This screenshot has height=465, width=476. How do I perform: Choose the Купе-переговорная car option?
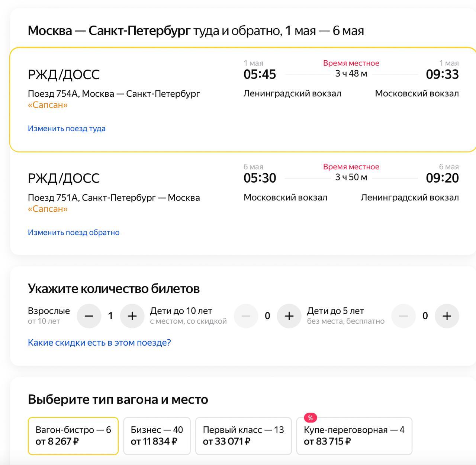point(354,436)
